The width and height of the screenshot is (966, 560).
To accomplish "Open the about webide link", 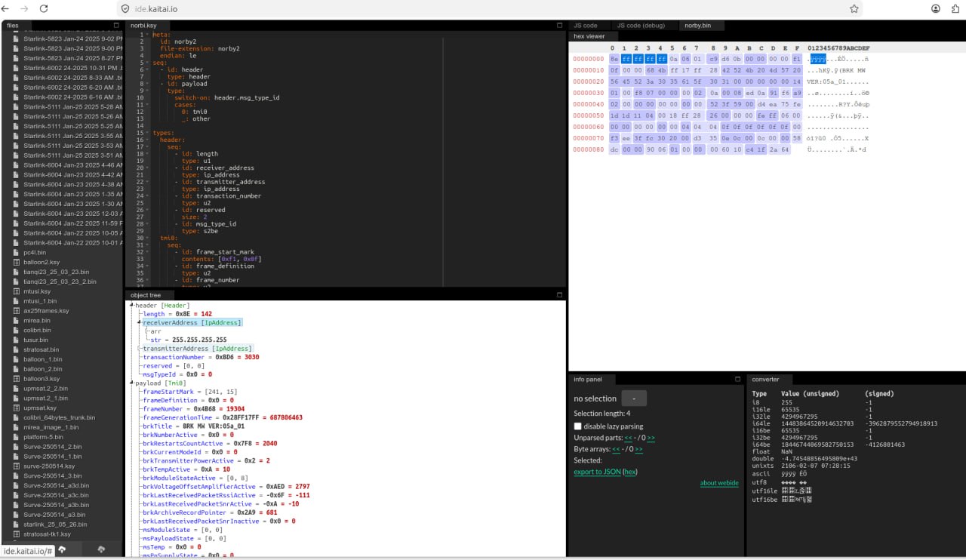I will point(719,483).
